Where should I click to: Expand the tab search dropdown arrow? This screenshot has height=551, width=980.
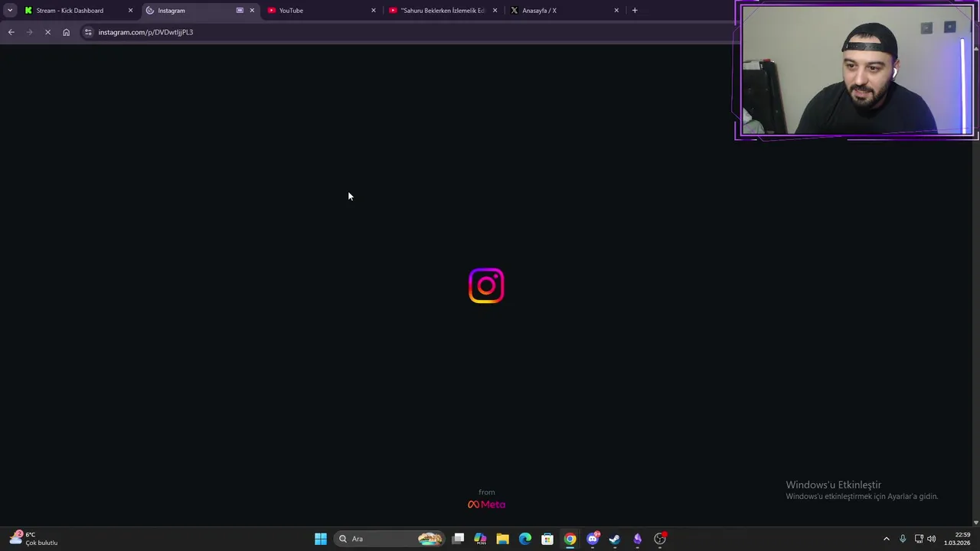(x=10, y=11)
